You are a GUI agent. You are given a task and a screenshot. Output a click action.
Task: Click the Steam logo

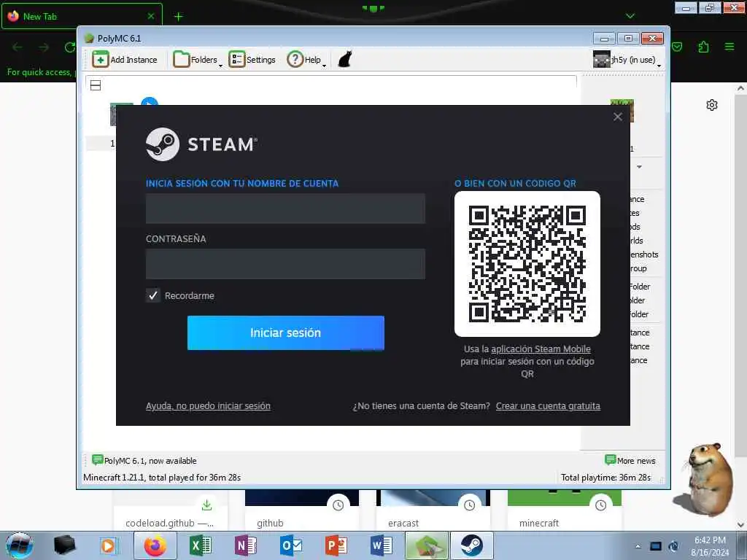click(201, 144)
